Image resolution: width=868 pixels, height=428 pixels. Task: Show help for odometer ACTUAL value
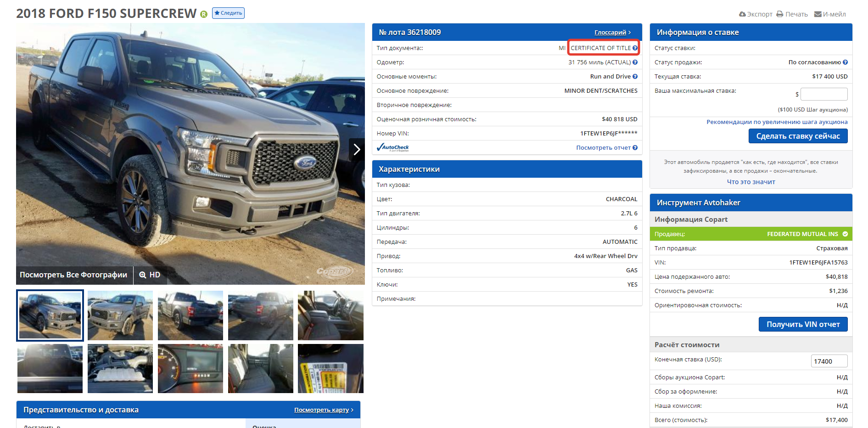[x=635, y=62]
